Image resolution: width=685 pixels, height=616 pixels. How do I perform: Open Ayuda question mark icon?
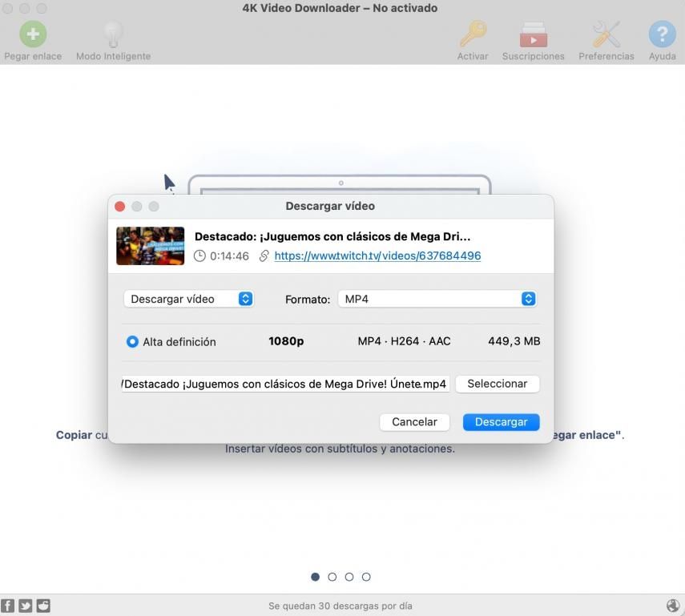point(662,34)
